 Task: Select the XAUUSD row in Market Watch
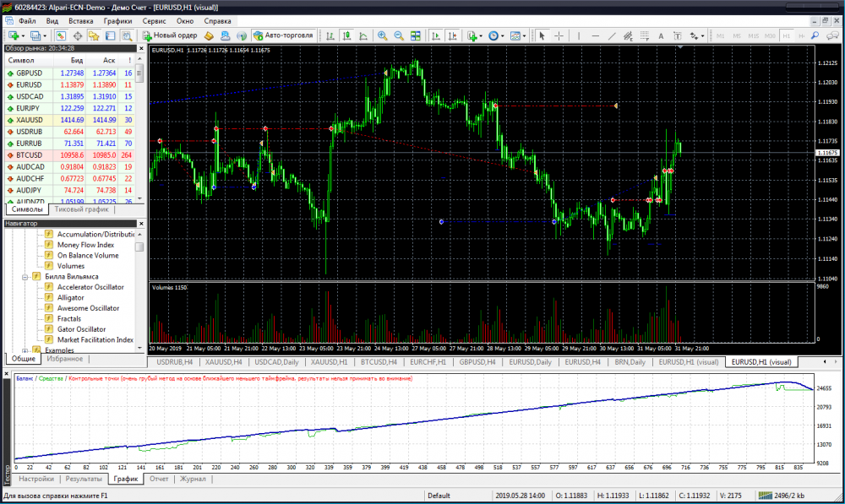pyautogui.click(x=30, y=121)
